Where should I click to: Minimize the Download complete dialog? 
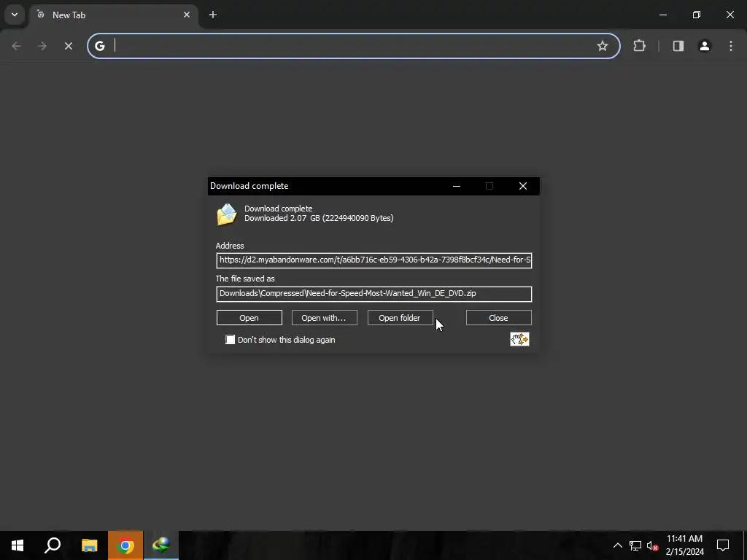click(x=457, y=186)
